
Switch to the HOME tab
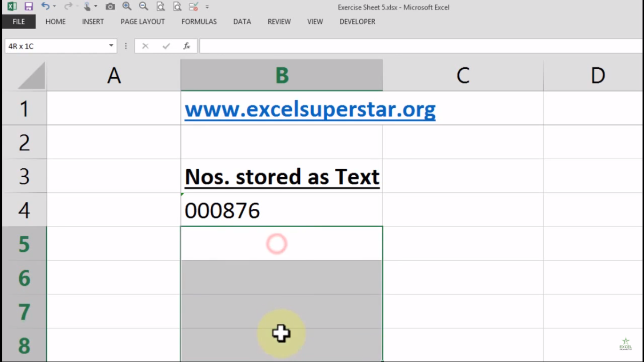point(56,22)
